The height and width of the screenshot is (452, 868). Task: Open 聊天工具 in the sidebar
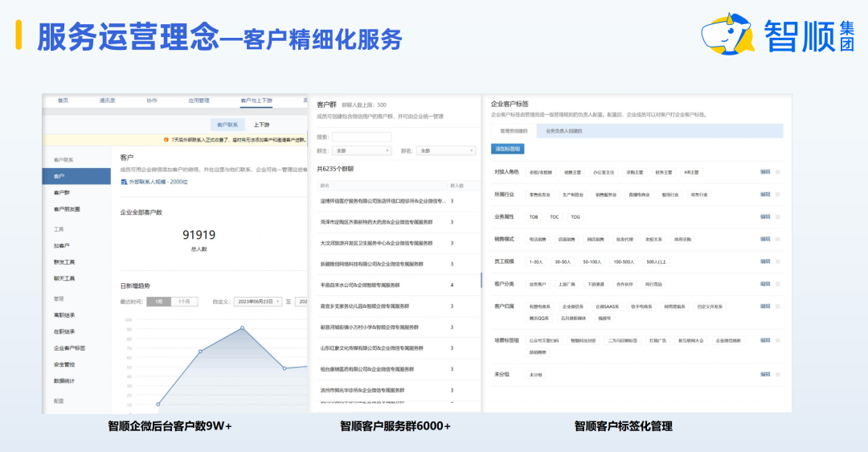64,278
